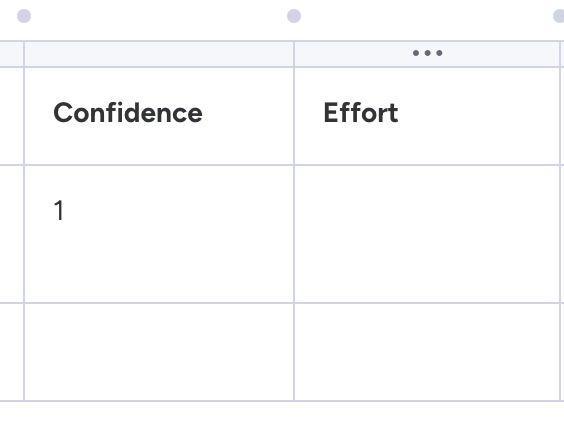Click the "Confidence" header cell text
The width and height of the screenshot is (564, 424).
[128, 113]
